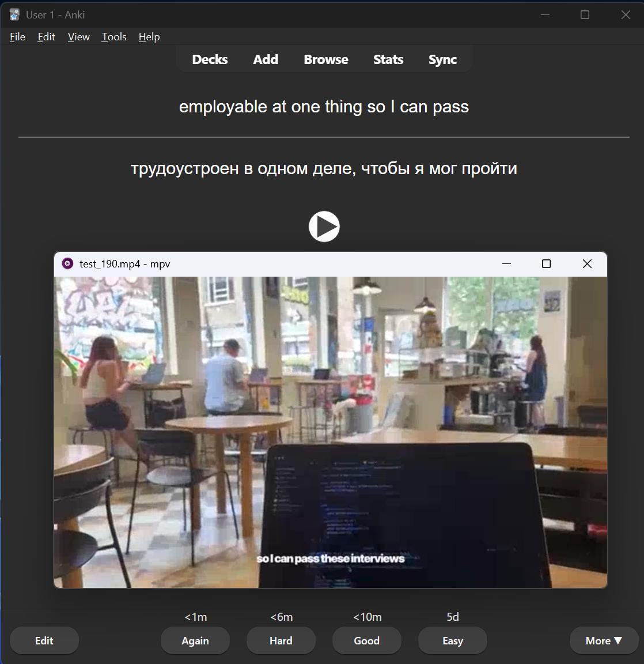This screenshot has height=664, width=644.
Task: Click the mpv video frame showing the cafe
Action: pyautogui.click(x=331, y=432)
